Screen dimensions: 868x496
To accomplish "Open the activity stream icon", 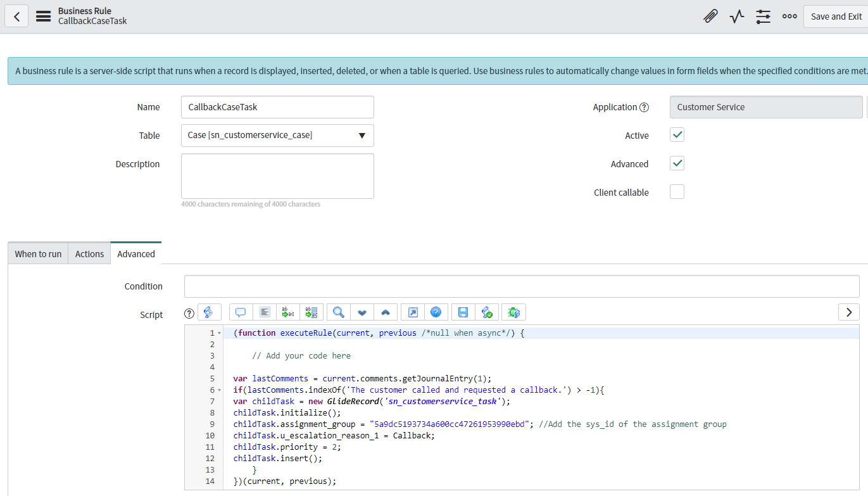I will [736, 16].
